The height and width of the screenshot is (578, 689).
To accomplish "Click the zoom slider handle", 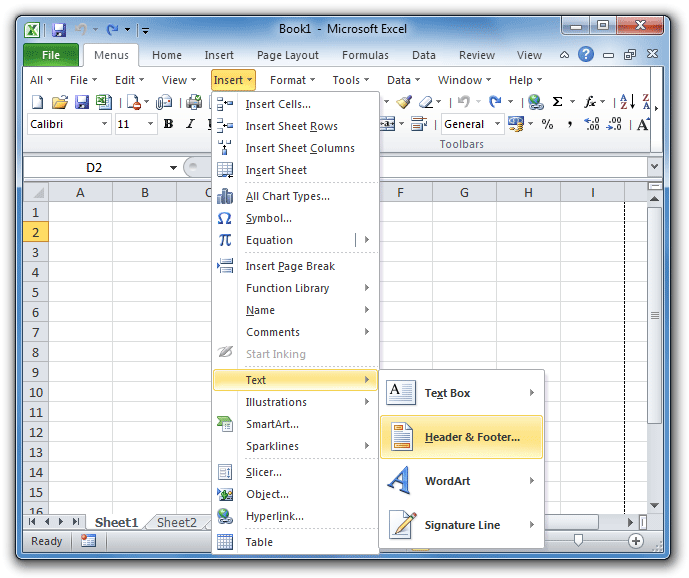I will (578, 541).
